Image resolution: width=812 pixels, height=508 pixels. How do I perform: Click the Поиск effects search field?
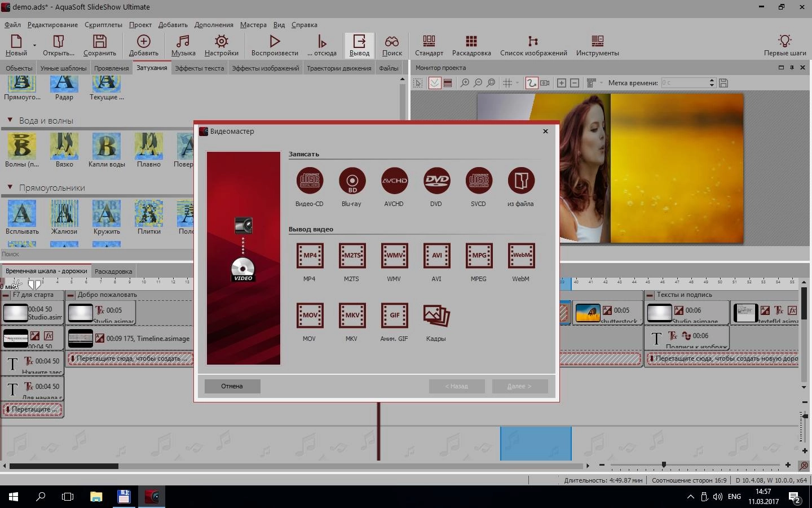coord(97,254)
